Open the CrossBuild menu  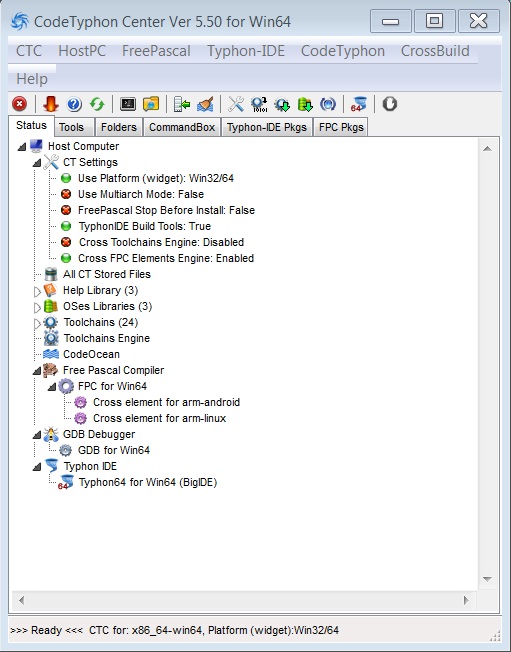(x=435, y=51)
